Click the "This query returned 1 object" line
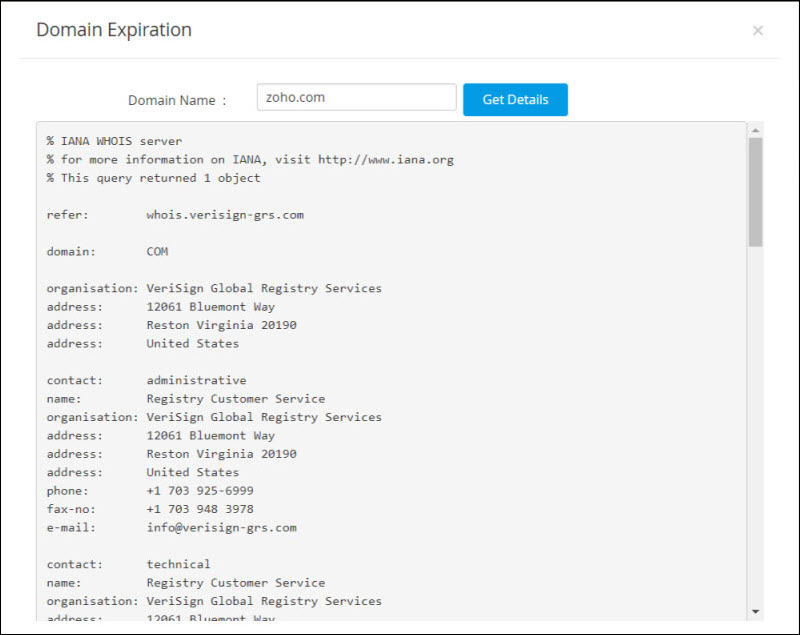The width and height of the screenshot is (800, 635). (x=160, y=178)
